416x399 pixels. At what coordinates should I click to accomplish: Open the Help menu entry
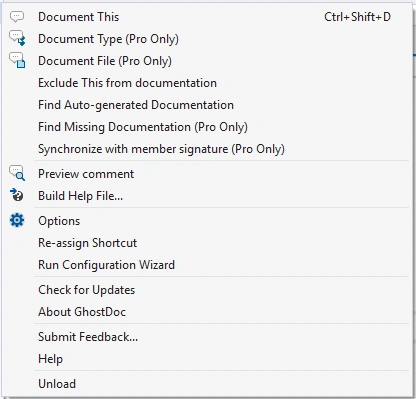tap(207, 359)
